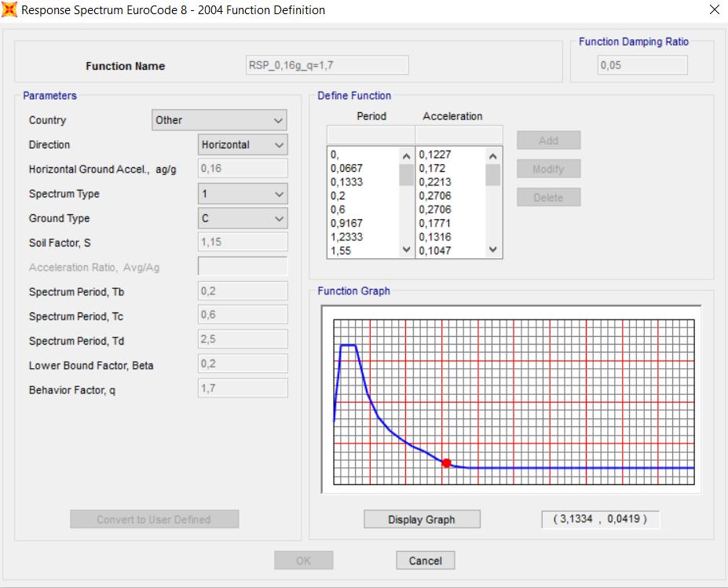This screenshot has width=728, height=588.
Task: Click the Spectrum Period Tc field
Action: [243, 315]
